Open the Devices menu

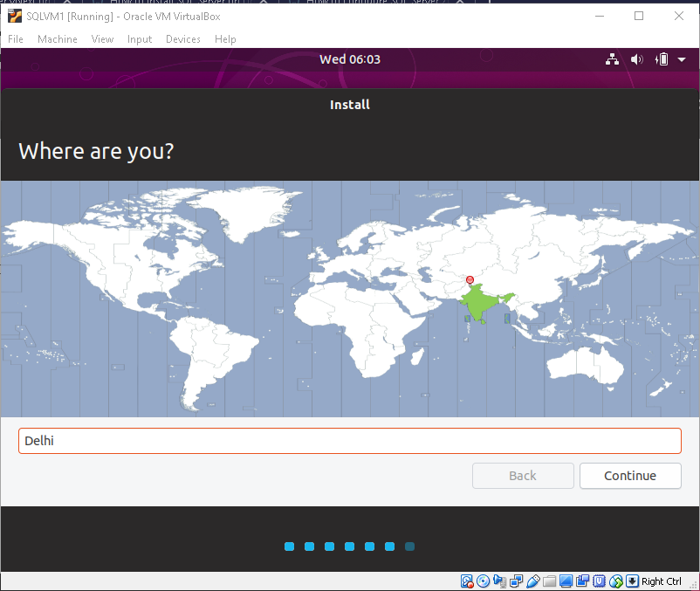tap(182, 39)
